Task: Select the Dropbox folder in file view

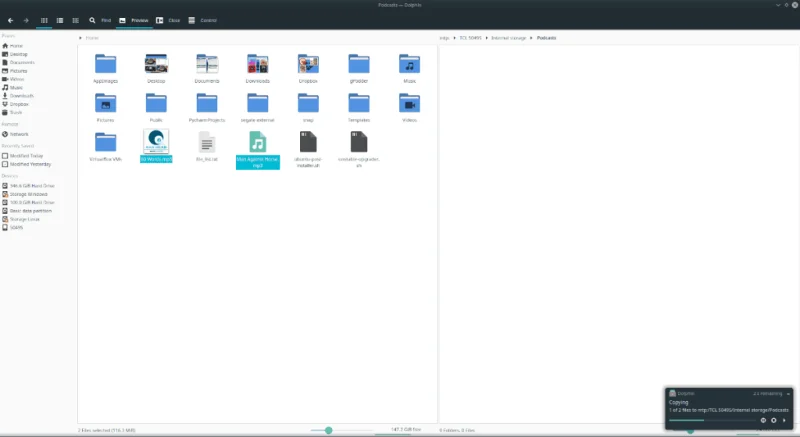Action: (x=308, y=64)
